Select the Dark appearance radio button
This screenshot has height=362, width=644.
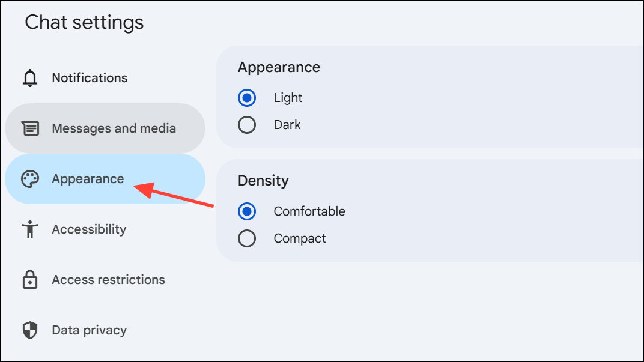(247, 125)
